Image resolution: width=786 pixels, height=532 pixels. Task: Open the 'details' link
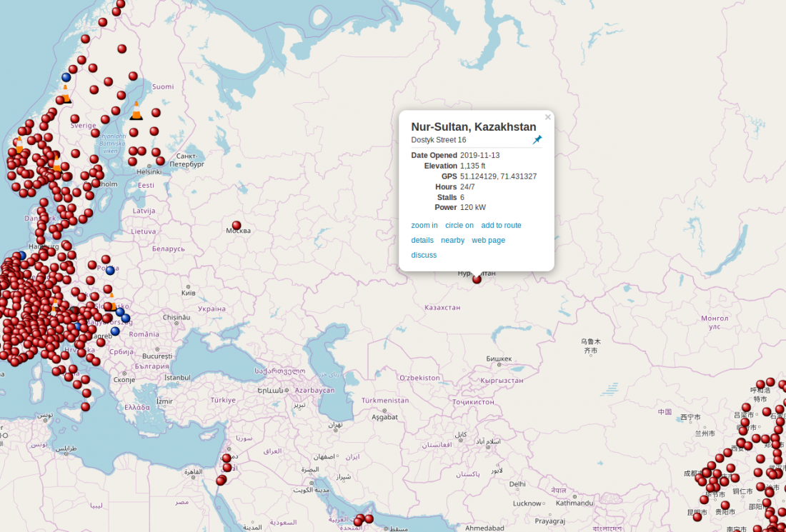422,241
